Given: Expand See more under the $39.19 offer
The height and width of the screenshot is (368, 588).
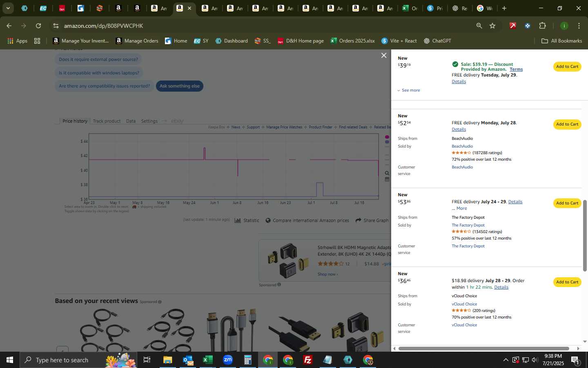Looking at the screenshot, I should tap(408, 90).
